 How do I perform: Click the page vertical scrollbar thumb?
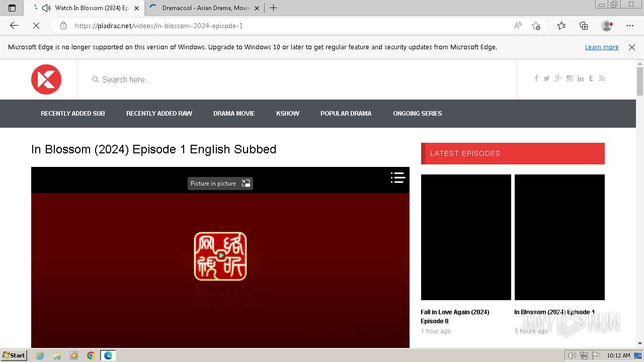click(640, 80)
